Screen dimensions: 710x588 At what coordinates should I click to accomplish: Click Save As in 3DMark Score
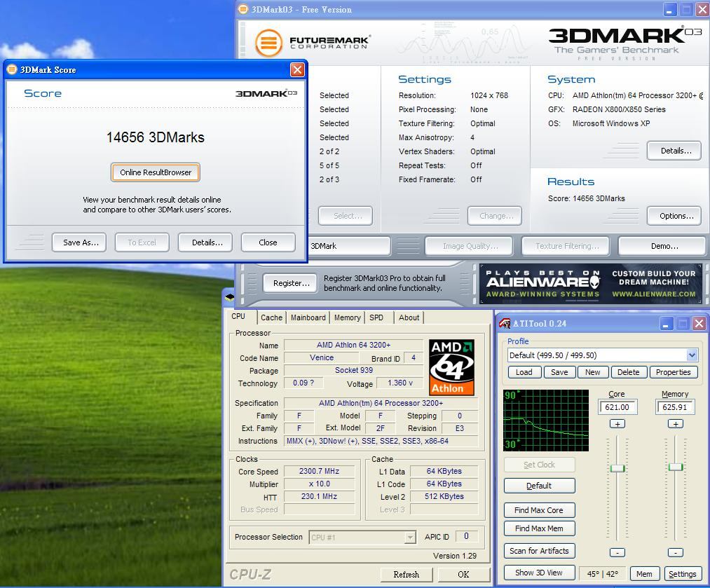[x=78, y=242]
